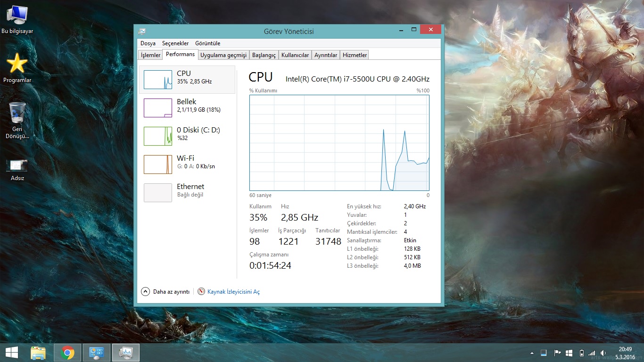This screenshot has height=362, width=644.
Task: Open the Dosya menu
Action: (148, 43)
